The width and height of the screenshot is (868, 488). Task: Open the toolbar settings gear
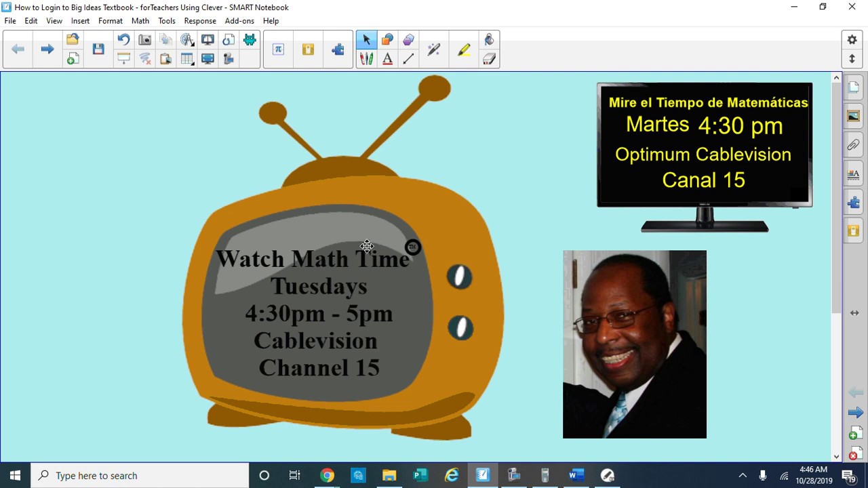(x=852, y=39)
